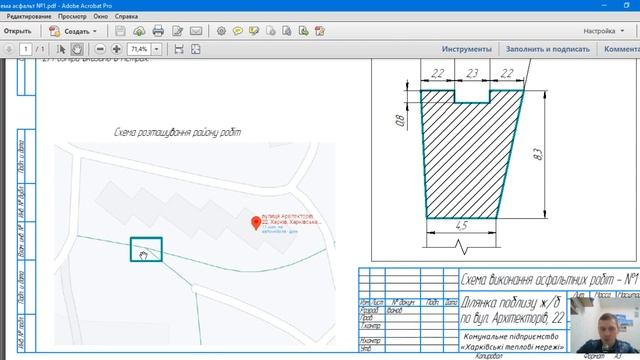Open the Справка menu
Image resolution: width=640 pixels, height=360 pixels.
[x=126, y=16]
